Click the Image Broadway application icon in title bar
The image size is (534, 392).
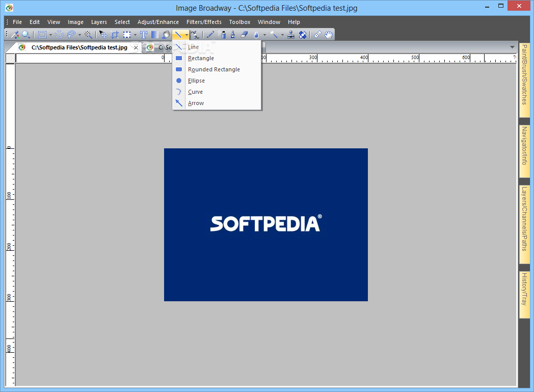(x=9, y=8)
